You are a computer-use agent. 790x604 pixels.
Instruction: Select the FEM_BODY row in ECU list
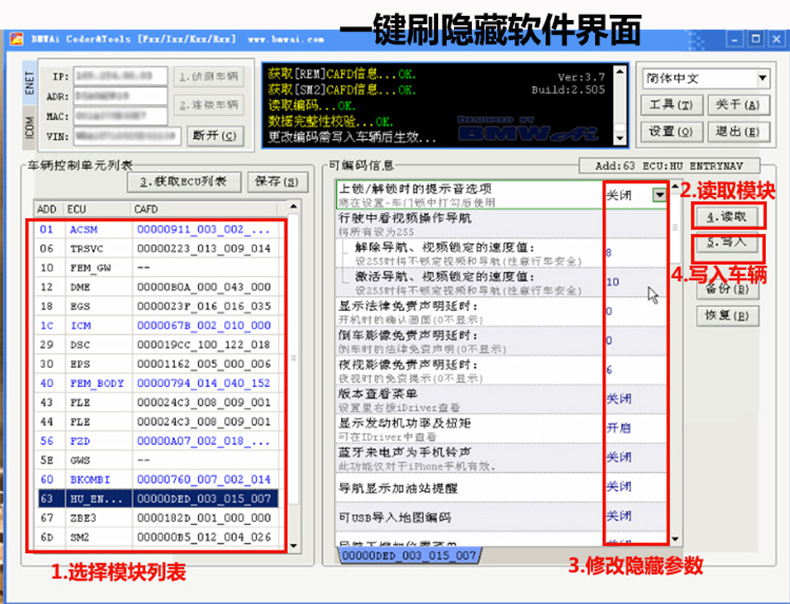(157, 383)
